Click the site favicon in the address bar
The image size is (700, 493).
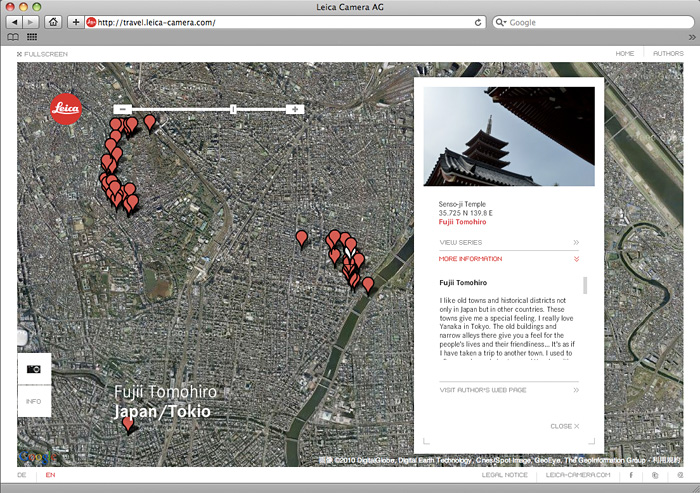tap(91, 22)
